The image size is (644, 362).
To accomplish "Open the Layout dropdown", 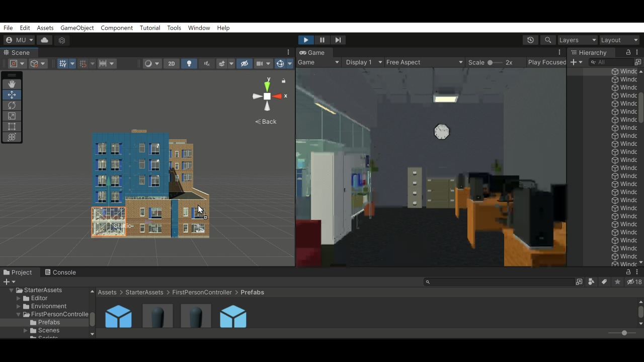I will 619,40.
